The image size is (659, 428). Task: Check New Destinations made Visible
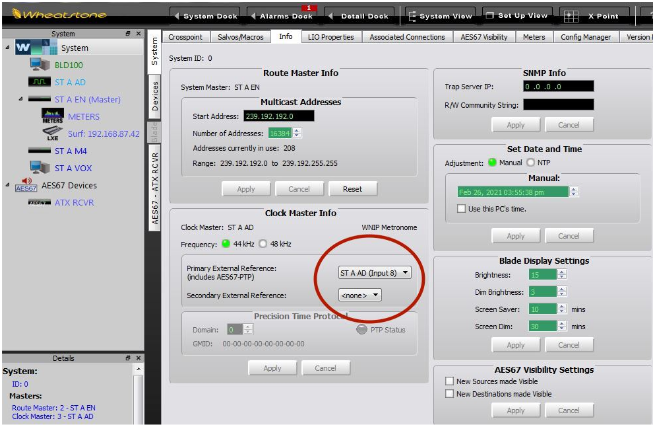tap(449, 394)
